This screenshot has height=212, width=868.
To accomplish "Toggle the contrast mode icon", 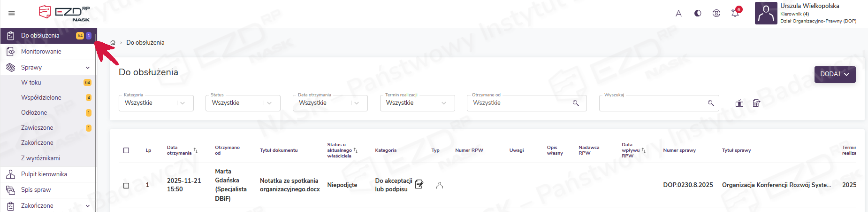I will (698, 13).
